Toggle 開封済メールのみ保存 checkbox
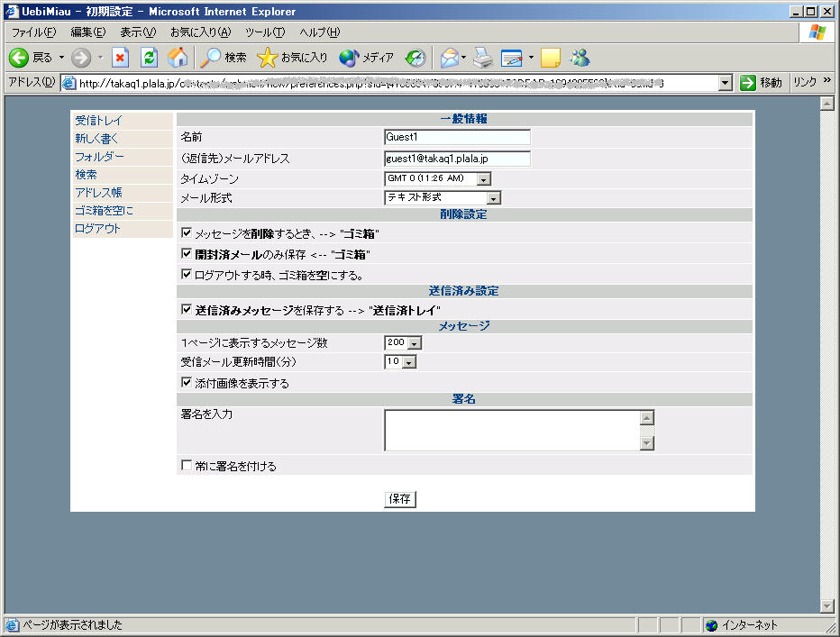The image size is (840, 637). (x=187, y=253)
